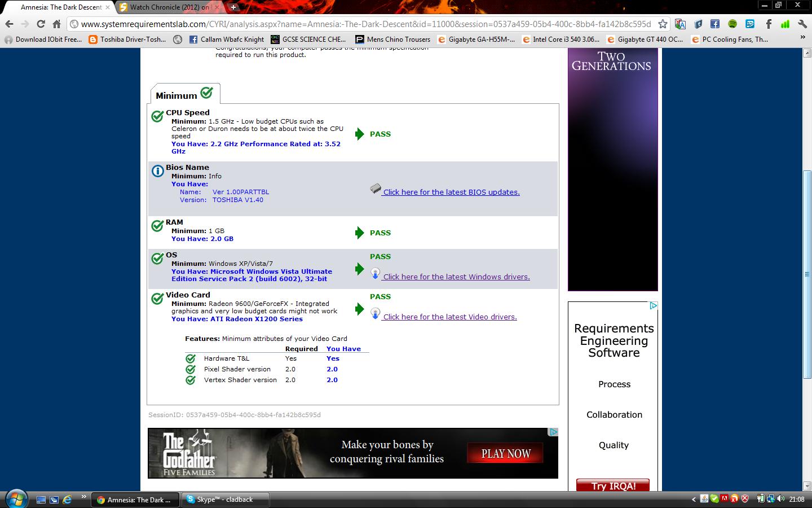Expand the hidden bookmarks overflow chevron
The width and height of the screenshot is (812, 508).
[802, 38]
